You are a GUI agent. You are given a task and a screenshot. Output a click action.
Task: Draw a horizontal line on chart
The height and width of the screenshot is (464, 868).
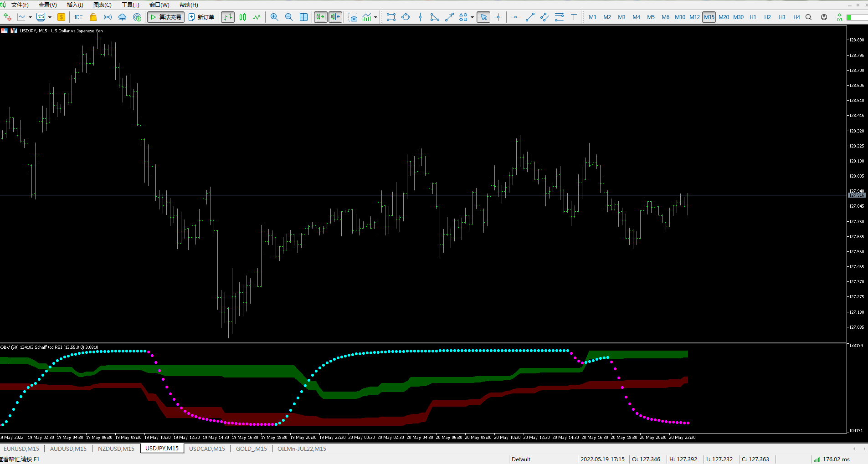(515, 17)
